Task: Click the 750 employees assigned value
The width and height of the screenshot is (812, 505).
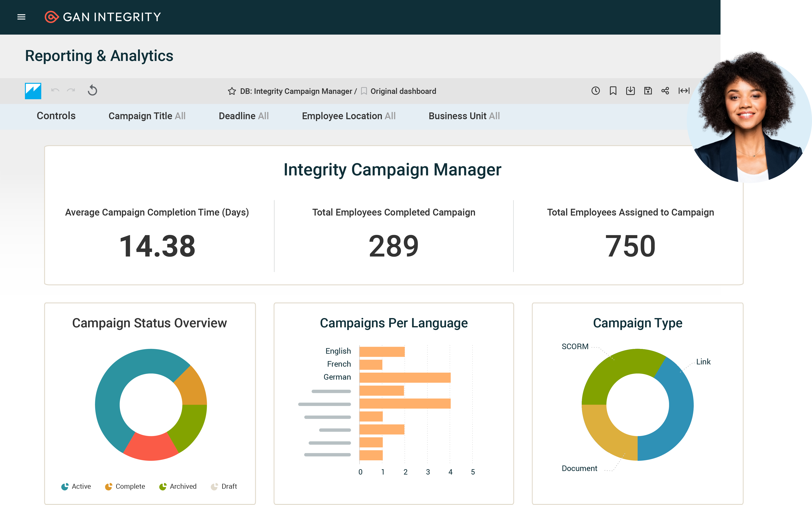Action: 630,246
